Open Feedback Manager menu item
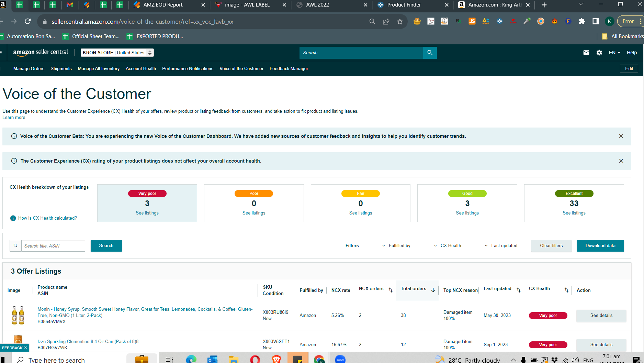The width and height of the screenshot is (644, 363). (x=289, y=69)
